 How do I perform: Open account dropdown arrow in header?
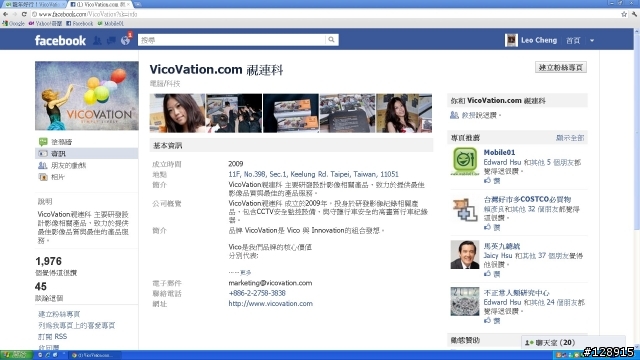coord(592,40)
